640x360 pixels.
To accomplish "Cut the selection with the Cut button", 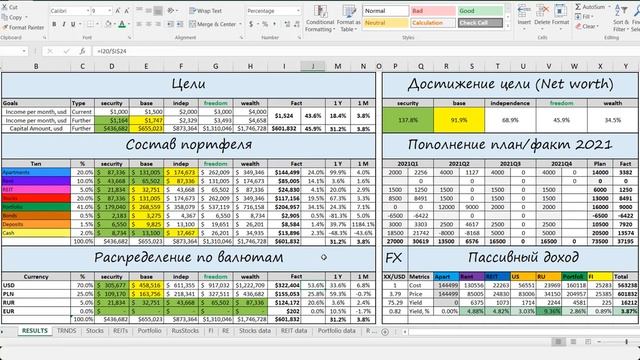I will click(10, 7).
